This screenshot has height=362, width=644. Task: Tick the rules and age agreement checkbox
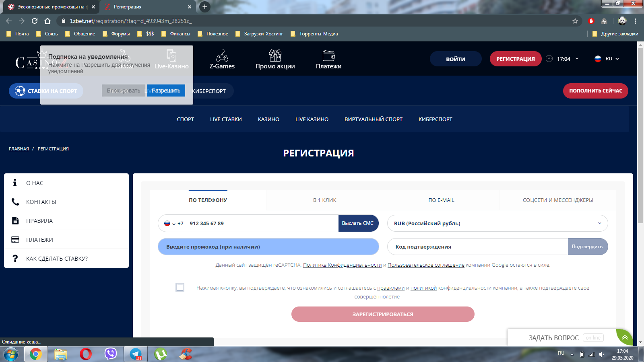coord(180,287)
